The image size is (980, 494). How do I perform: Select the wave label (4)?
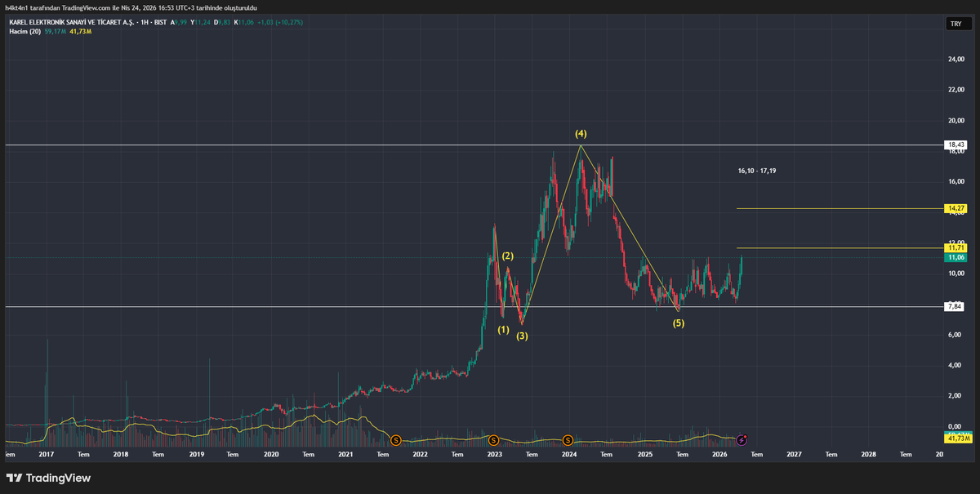[x=581, y=133]
